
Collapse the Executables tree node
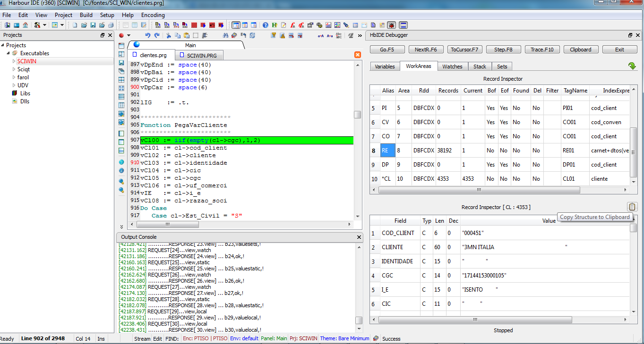pos(8,53)
